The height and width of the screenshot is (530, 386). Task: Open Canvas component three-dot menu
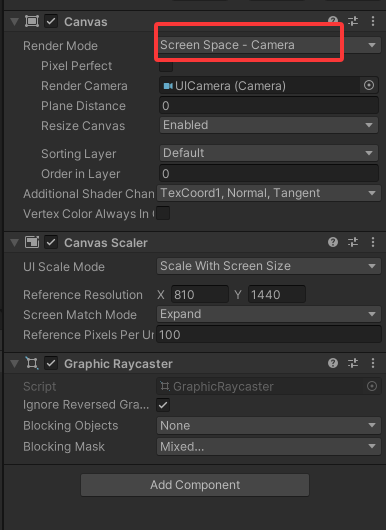(373, 21)
